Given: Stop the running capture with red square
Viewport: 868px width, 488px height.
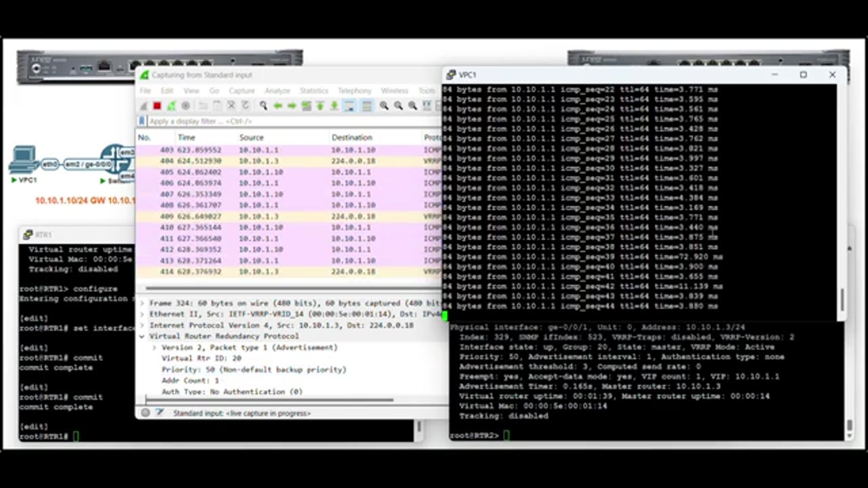Looking at the screenshot, I should pyautogui.click(x=157, y=106).
